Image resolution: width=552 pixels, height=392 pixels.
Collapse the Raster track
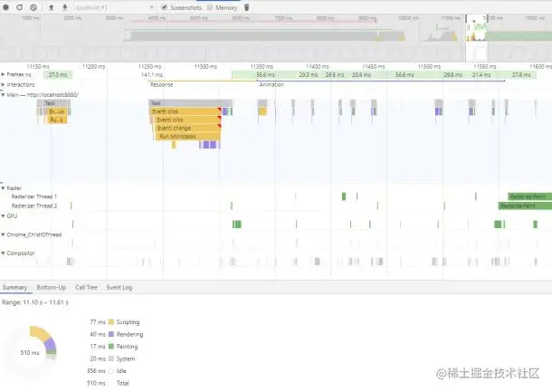pyautogui.click(x=3, y=188)
